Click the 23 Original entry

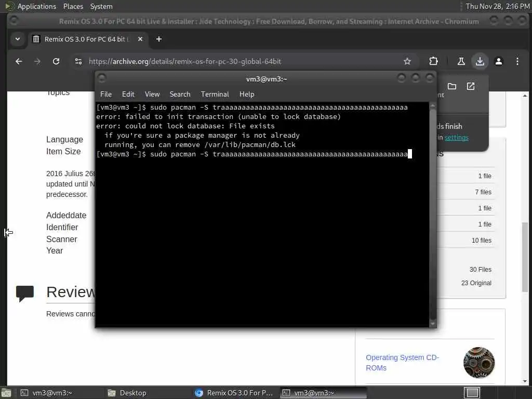[476, 283]
